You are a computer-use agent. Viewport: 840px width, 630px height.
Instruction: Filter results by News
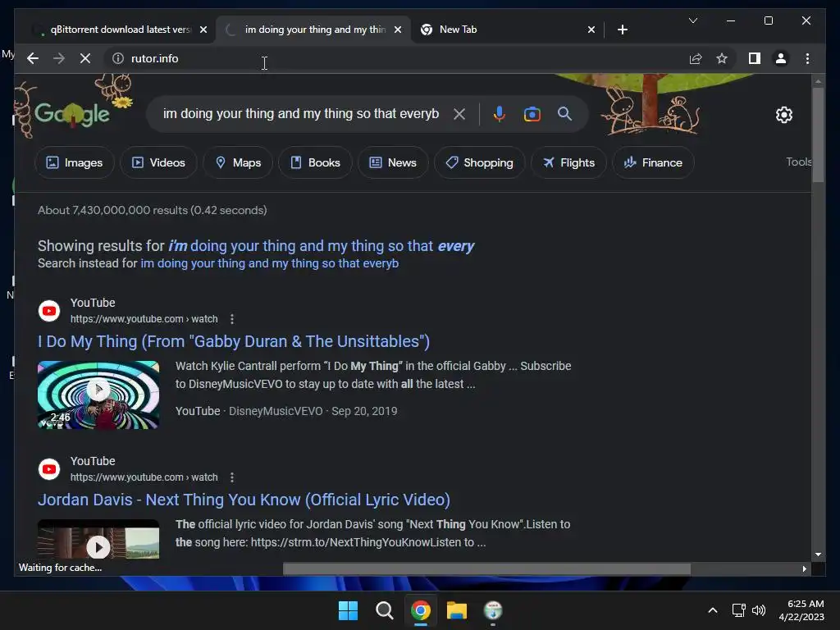pos(393,162)
